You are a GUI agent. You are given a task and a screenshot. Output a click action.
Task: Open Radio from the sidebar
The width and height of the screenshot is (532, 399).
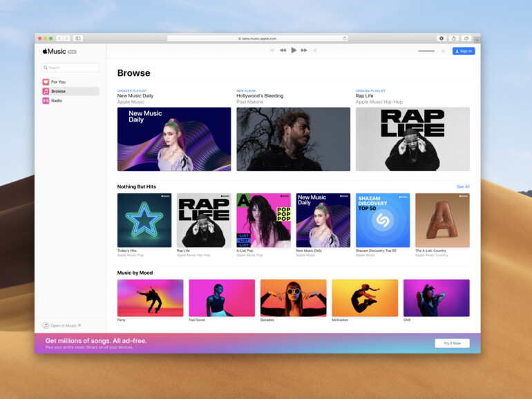70,101
